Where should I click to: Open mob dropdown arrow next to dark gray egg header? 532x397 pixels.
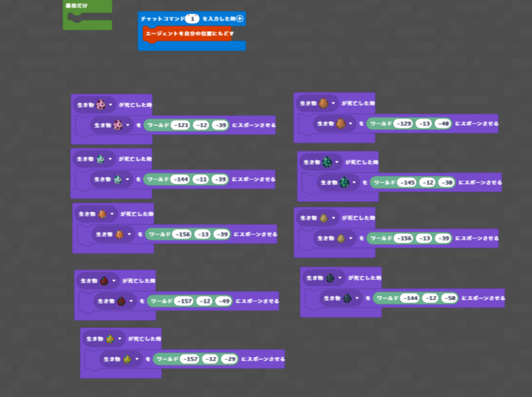pyautogui.click(x=340, y=278)
